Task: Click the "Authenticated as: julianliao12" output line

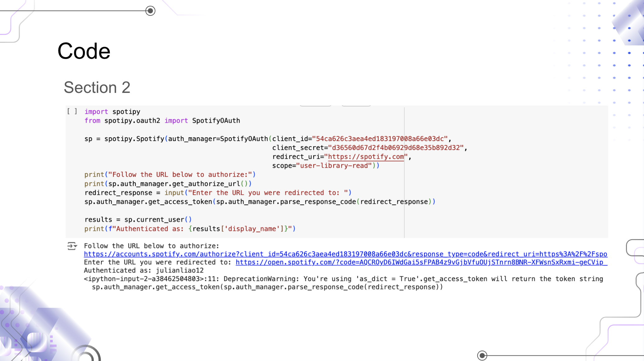Action: (x=144, y=271)
